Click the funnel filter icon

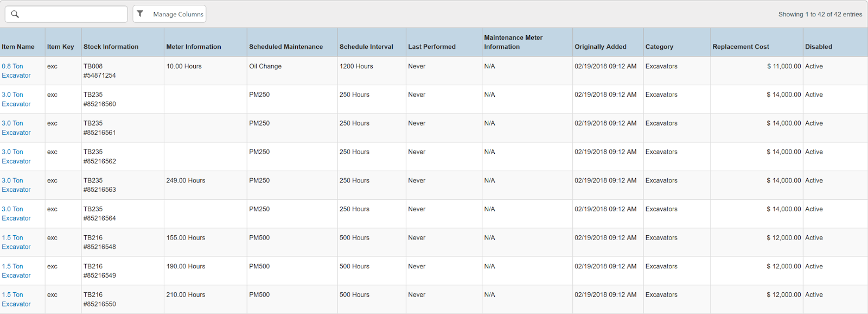pos(140,14)
